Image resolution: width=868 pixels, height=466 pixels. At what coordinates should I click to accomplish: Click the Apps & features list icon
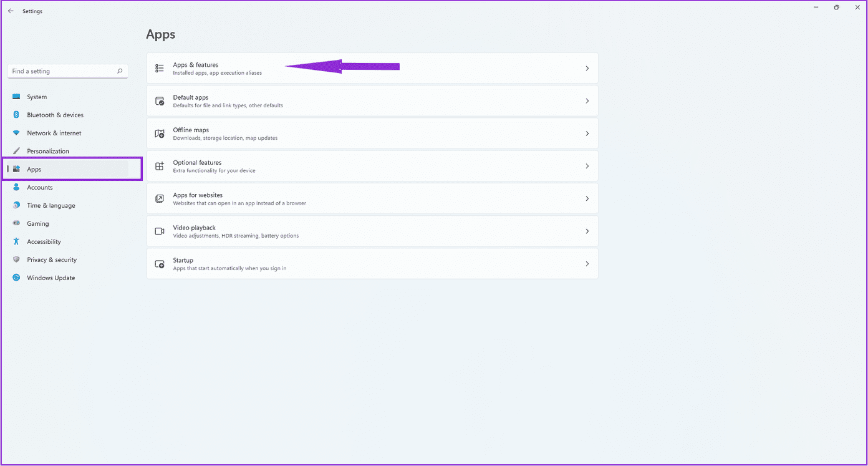coord(160,68)
